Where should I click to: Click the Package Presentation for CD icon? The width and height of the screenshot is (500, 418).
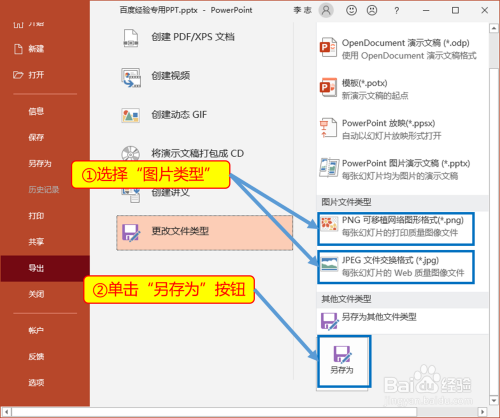131,153
